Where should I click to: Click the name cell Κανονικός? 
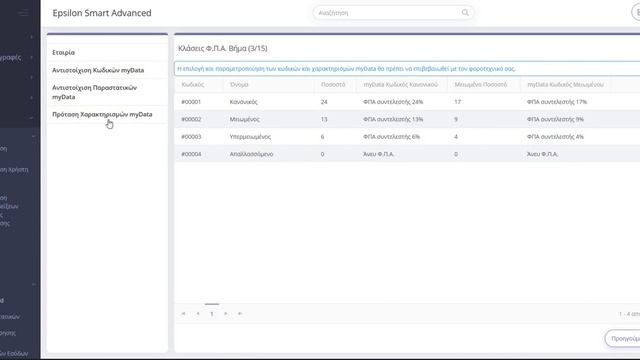pyautogui.click(x=244, y=102)
